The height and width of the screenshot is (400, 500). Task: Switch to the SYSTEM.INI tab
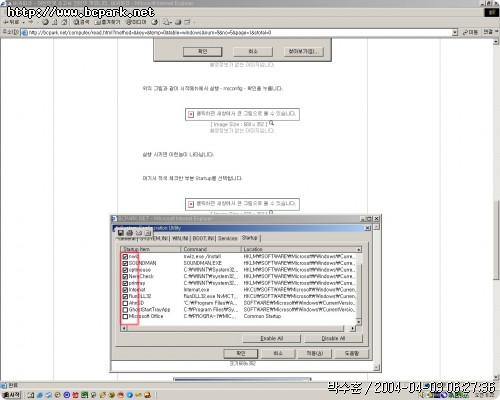(154, 238)
